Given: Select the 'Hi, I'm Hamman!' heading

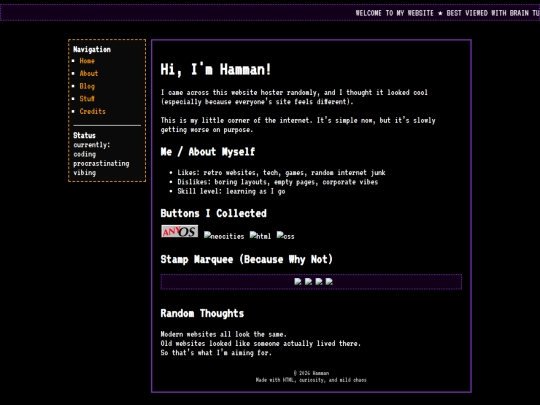Looking at the screenshot, I should [216, 70].
